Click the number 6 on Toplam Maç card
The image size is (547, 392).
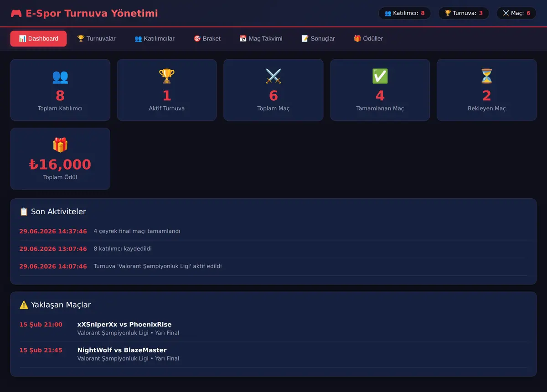tap(273, 96)
